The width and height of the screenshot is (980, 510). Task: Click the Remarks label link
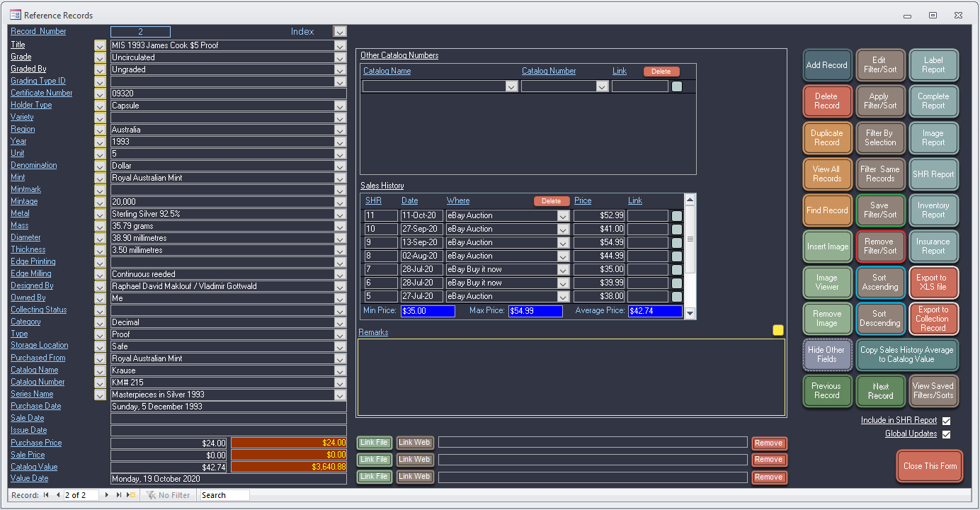(x=373, y=332)
